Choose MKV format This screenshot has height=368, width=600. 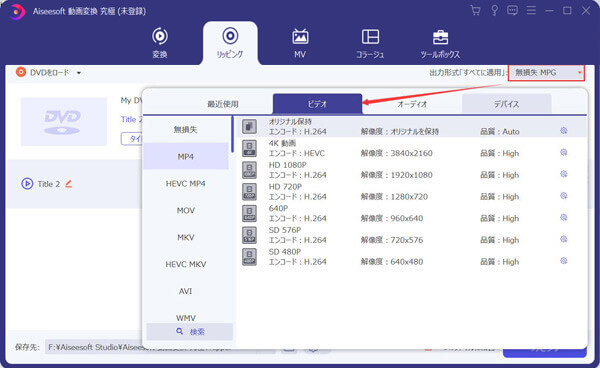click(186, 237)
